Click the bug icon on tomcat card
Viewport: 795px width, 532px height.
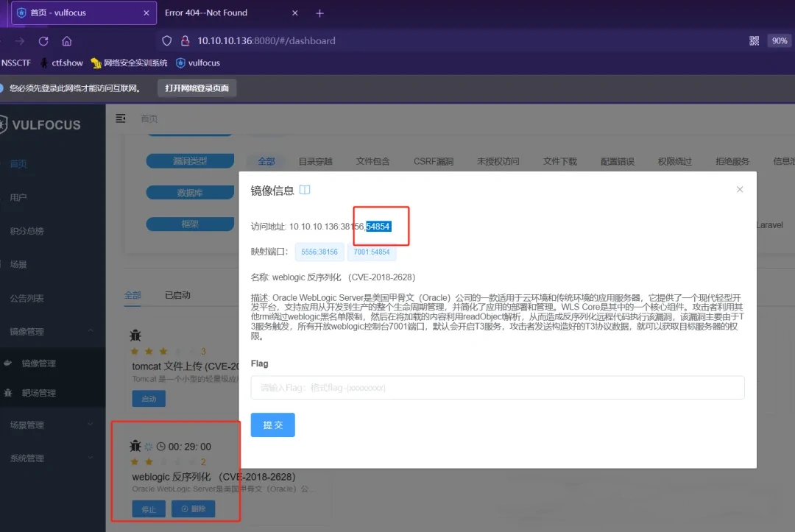[135, 335]
